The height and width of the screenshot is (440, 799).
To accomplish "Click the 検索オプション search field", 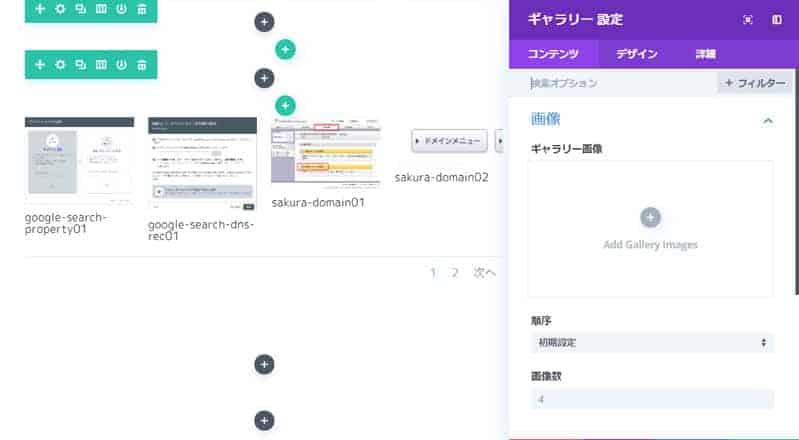I will 618,83.
